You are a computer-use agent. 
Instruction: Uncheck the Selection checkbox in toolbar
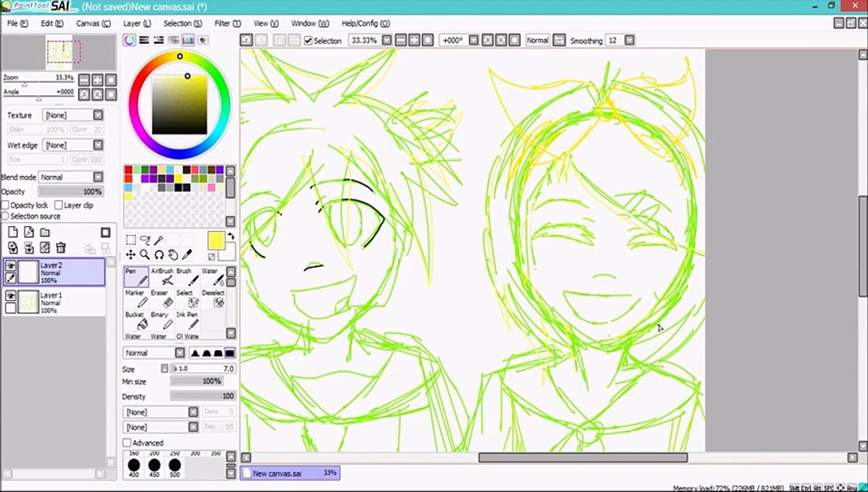(308, 41)
